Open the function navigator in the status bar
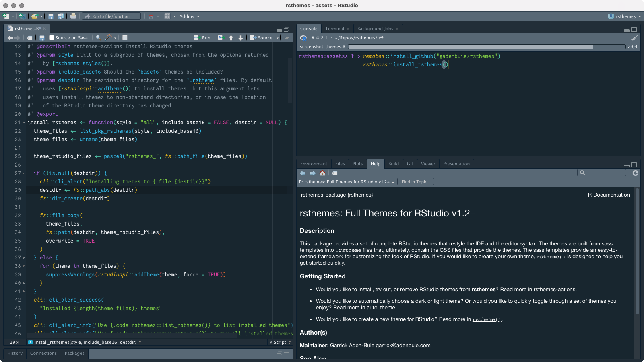 85,342
